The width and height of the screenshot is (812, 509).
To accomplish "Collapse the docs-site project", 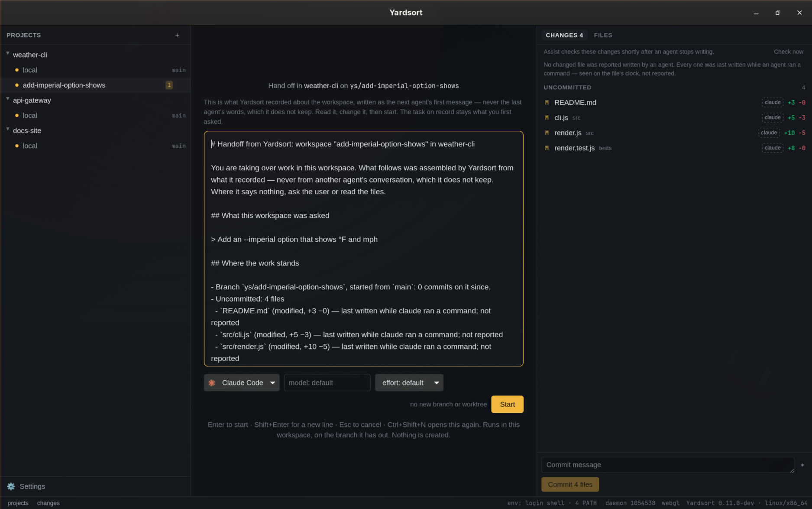I will coord(8,129).
